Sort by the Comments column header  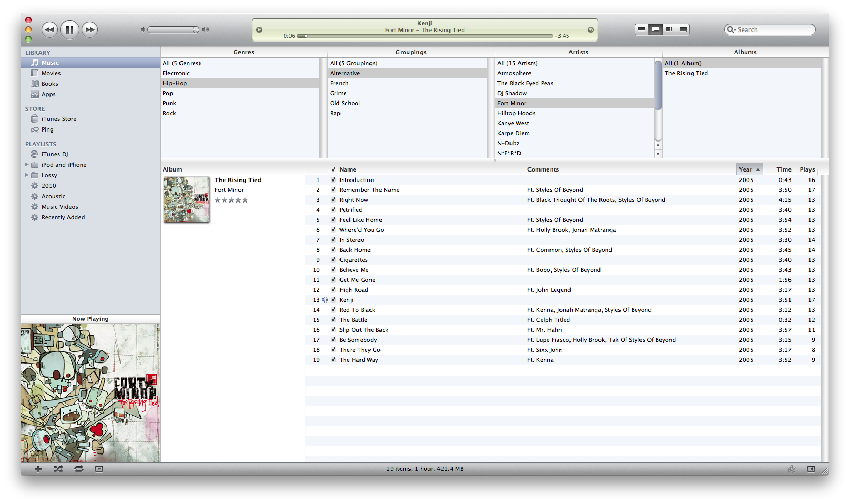click(x=631, y=169)
